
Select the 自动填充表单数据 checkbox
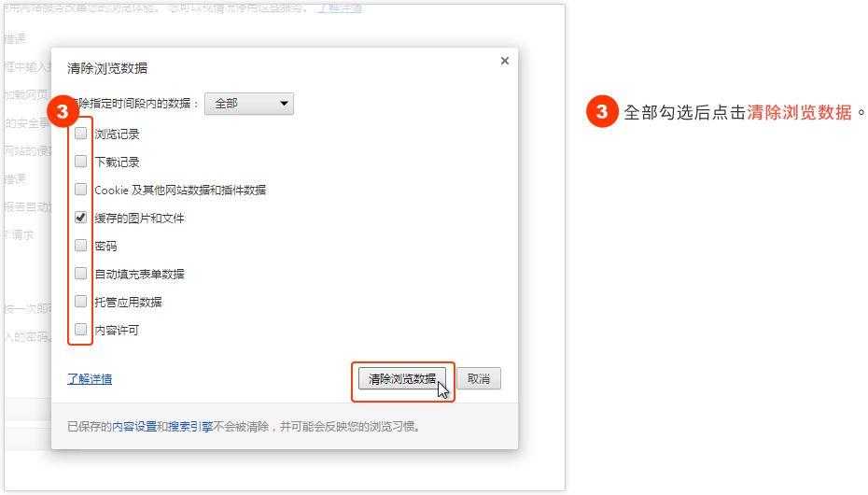[x=81, y=274]
